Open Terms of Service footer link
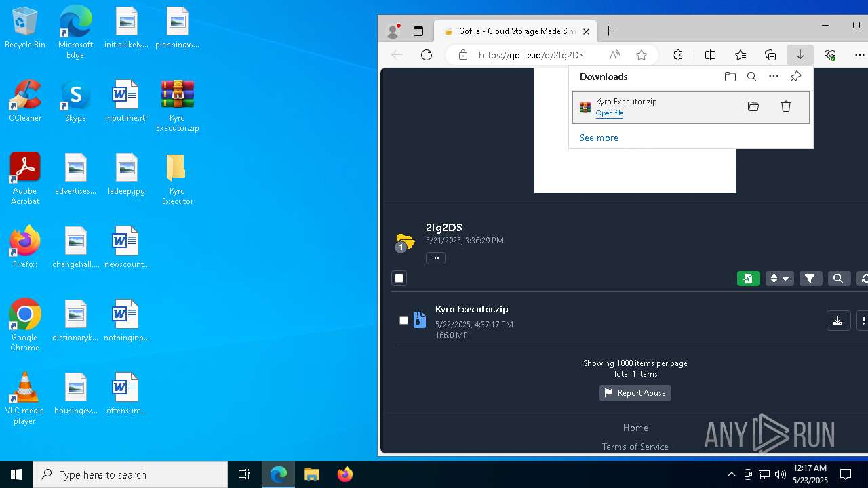 point(635,447)
